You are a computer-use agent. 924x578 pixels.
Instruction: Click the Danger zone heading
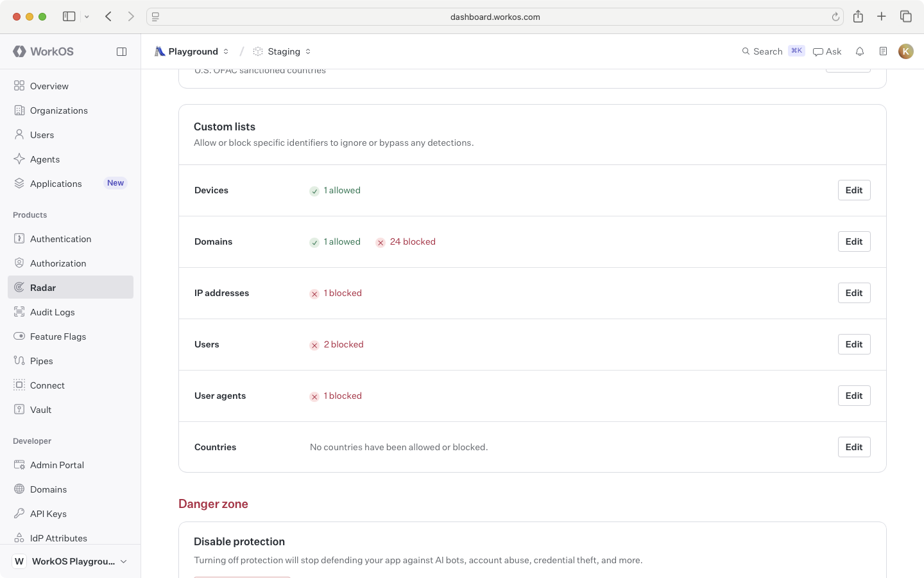(213, 504)
